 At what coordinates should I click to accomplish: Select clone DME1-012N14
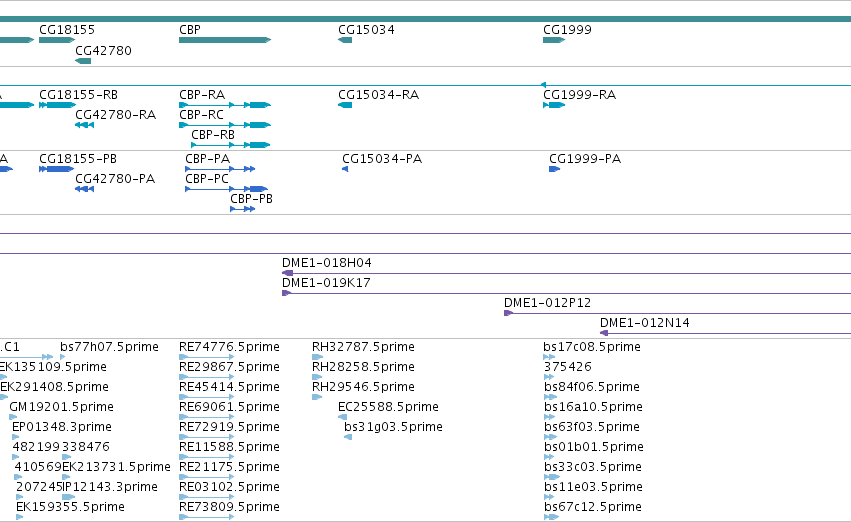pos(645,323)
